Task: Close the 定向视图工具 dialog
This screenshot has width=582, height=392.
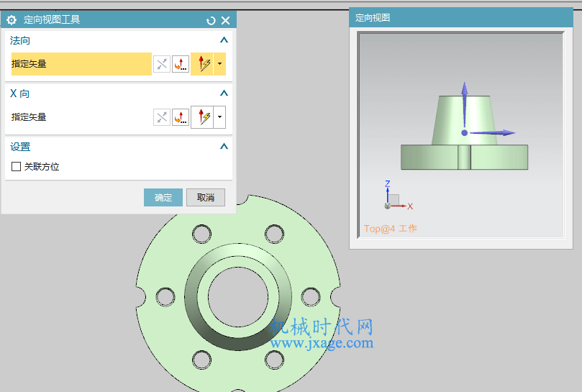Action: tap(225, 20)
